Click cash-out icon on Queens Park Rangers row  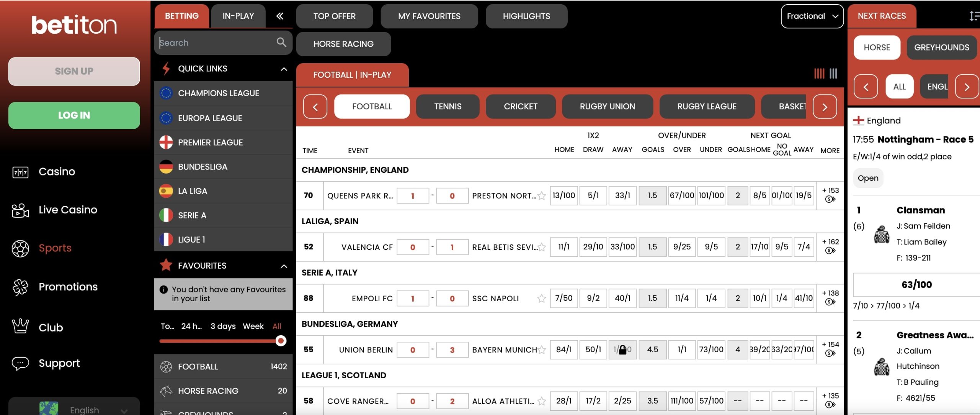coord(830,199)
